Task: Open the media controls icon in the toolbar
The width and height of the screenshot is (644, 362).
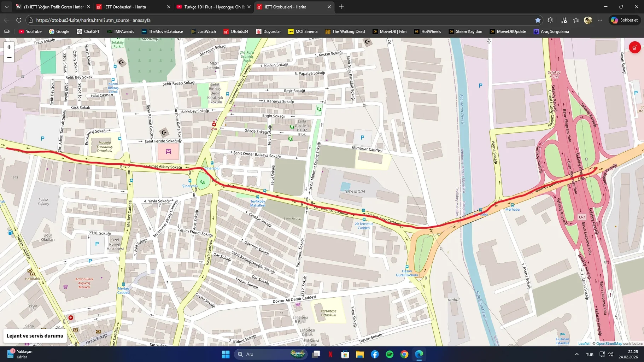Action: (563, 20)
